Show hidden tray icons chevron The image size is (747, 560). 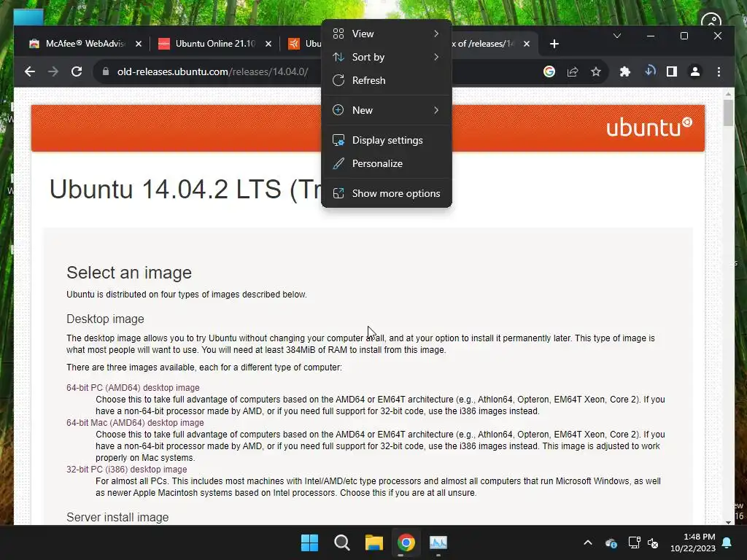point(588,542)
